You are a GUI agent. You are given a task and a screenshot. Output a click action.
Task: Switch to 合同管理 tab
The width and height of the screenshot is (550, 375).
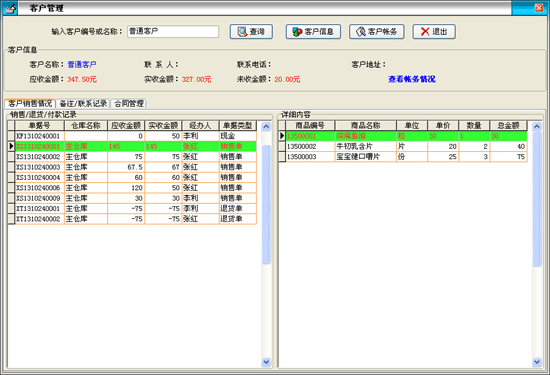pos(129,103)
